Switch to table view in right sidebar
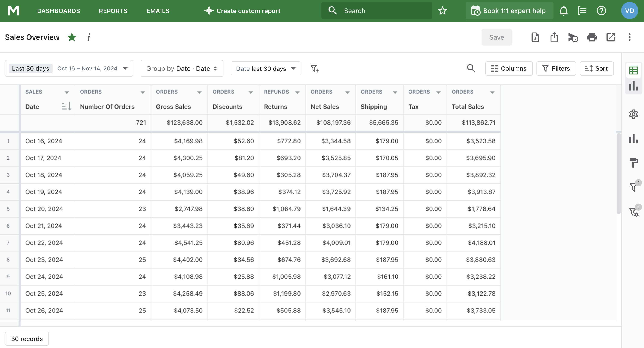Screen dimensions: 644x348 pyautogui.click(x=633, y=71)
